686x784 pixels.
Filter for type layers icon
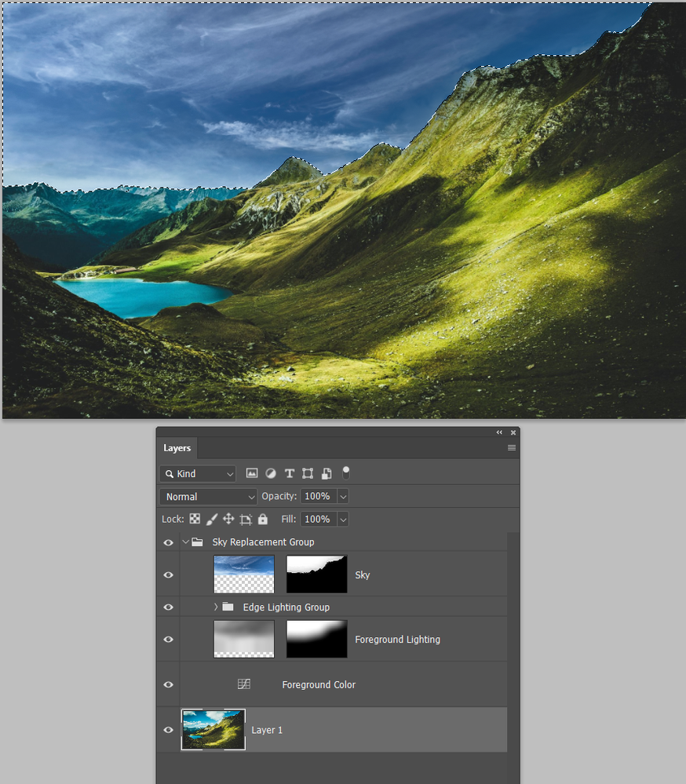point(290,473)
